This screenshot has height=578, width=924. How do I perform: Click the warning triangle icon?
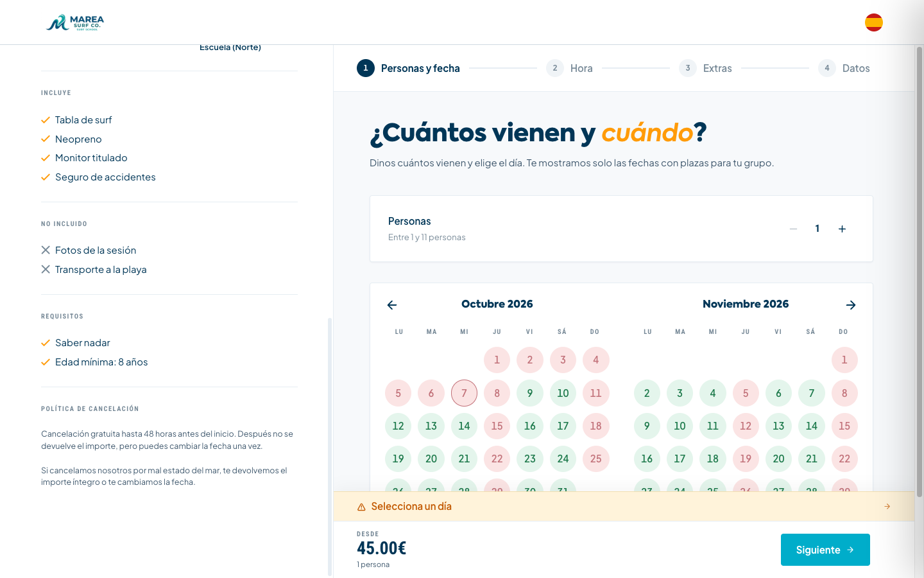361,507
